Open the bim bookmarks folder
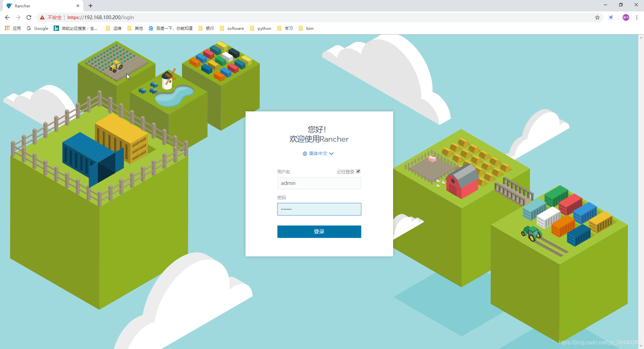 click(x=306, y=28)
